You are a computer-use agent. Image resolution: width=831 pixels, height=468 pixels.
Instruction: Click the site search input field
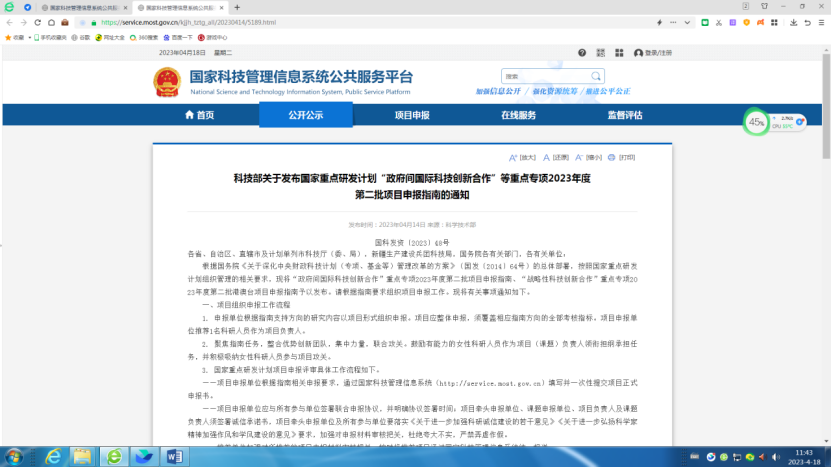pyautogui.click(x=545, y=76)
